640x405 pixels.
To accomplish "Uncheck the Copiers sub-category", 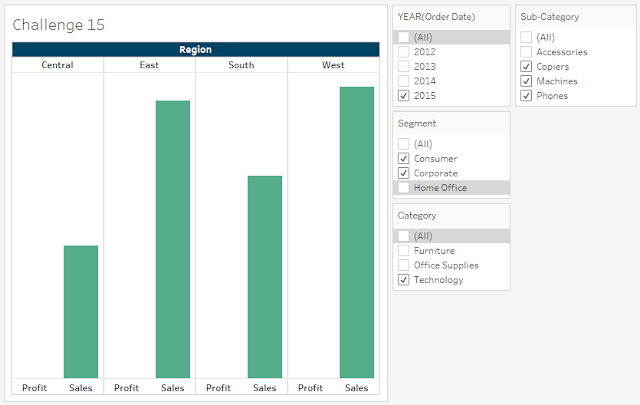I will pos(526,67).
